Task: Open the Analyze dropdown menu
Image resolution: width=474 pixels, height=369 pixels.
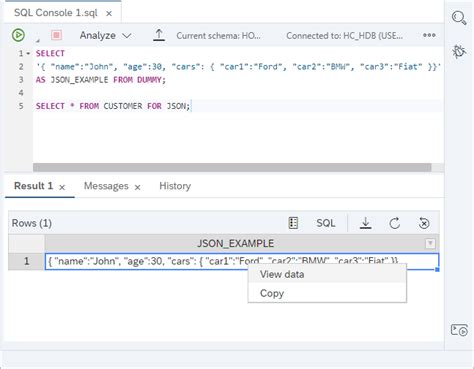Action: 105,35
